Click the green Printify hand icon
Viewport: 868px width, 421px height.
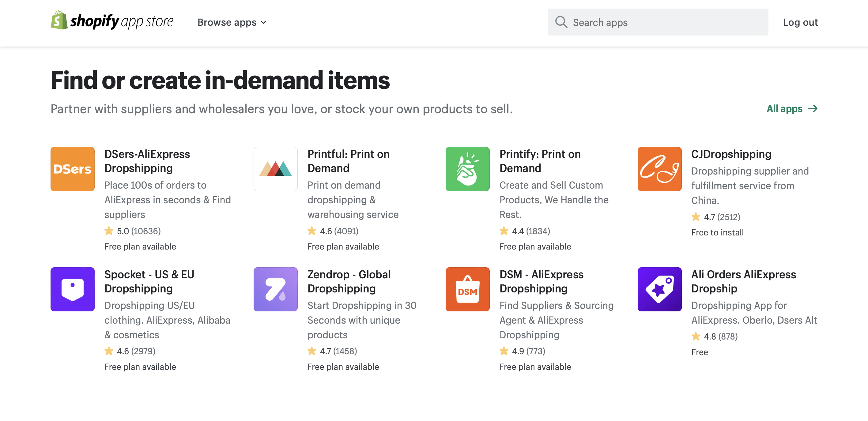pyautogui.click(x=467, y=169)
